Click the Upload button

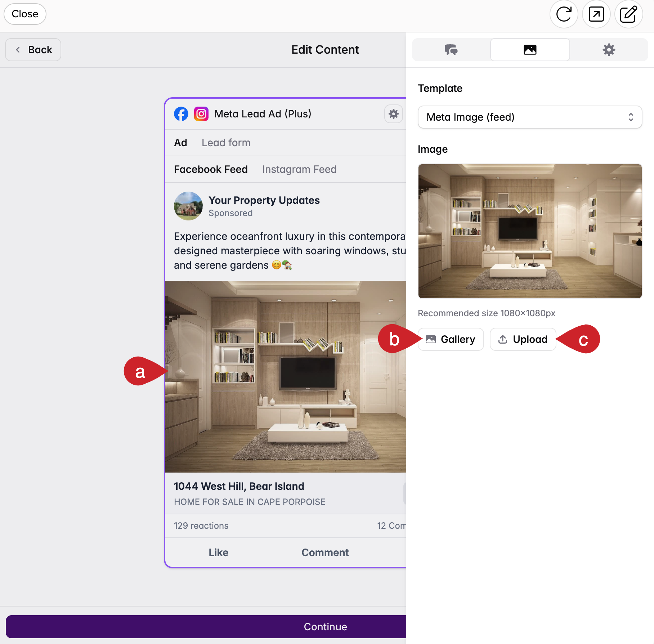tap(523, 339)
